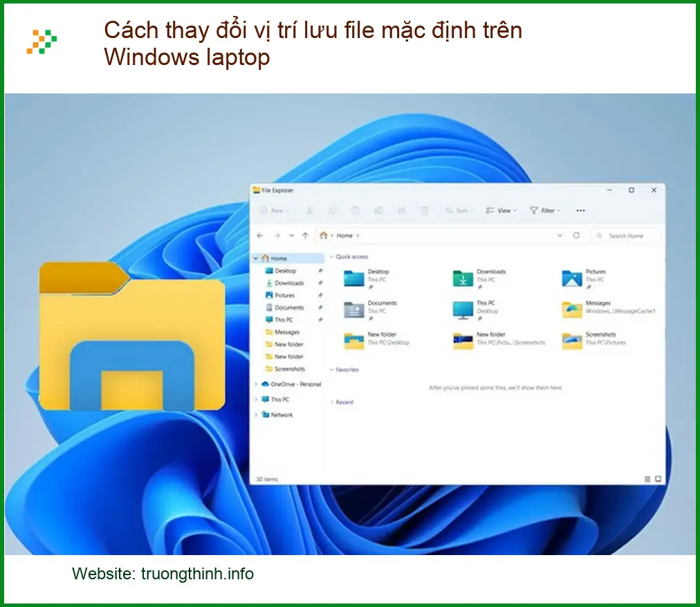Open Screenshots in the sidebar
Viewport: 700px width, 607px height.
coord(290,369)
